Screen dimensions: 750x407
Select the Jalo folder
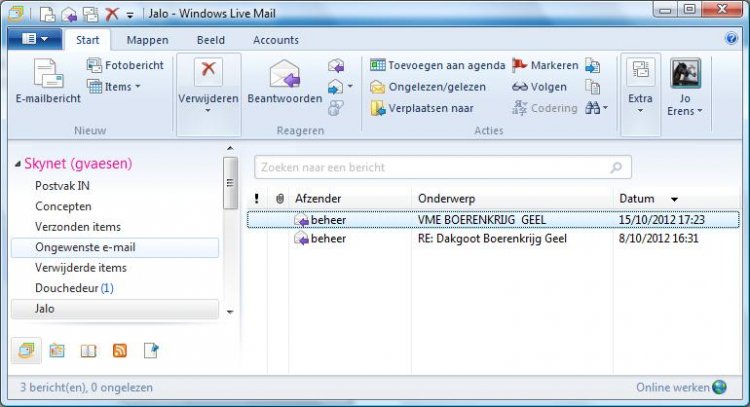click(x=115, y=309)
